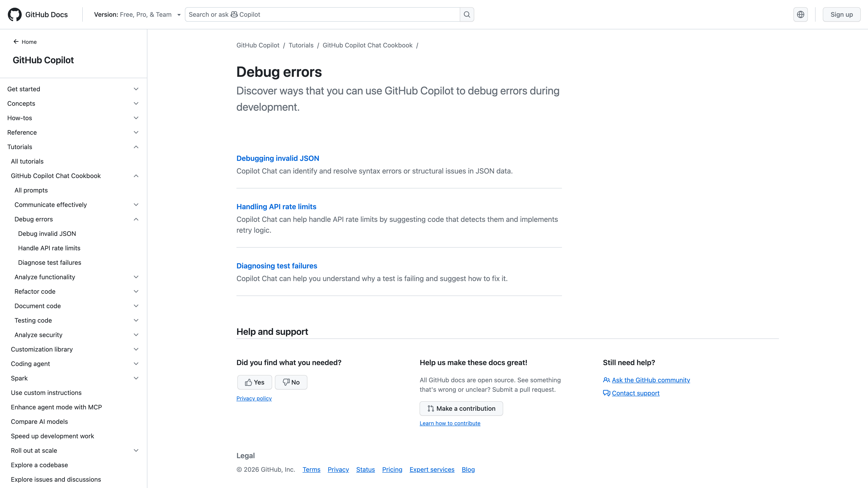868x488 pixels.
Task: Click inside the search input field
Action: tap(320, 14)
